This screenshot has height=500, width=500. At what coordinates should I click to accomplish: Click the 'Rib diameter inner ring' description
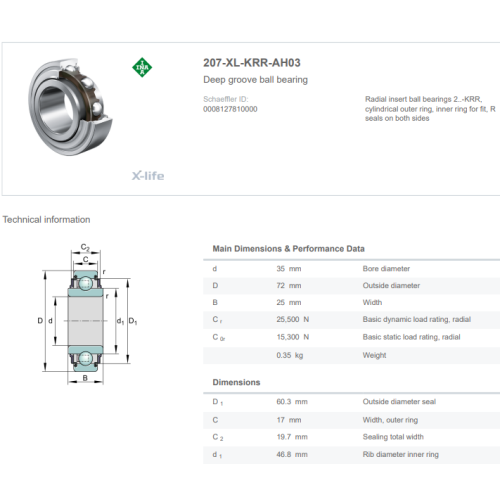pos(400,454)
